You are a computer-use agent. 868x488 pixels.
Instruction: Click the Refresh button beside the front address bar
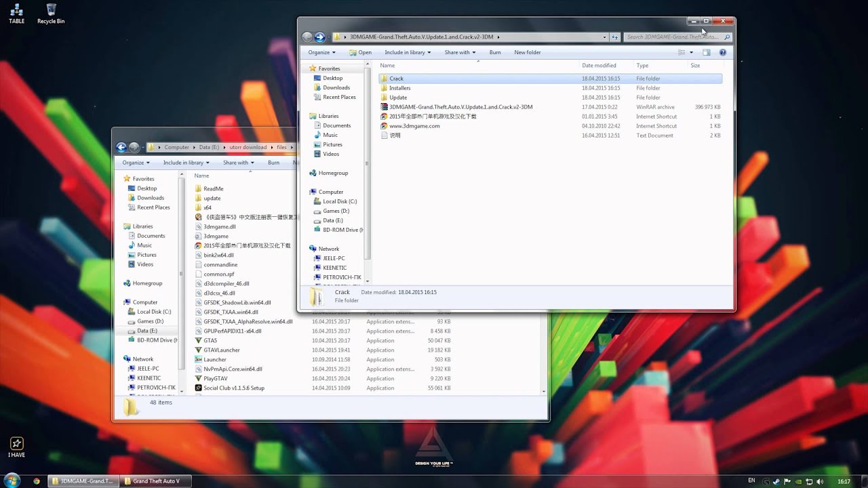pyautogui.click(x=615, y=37)
